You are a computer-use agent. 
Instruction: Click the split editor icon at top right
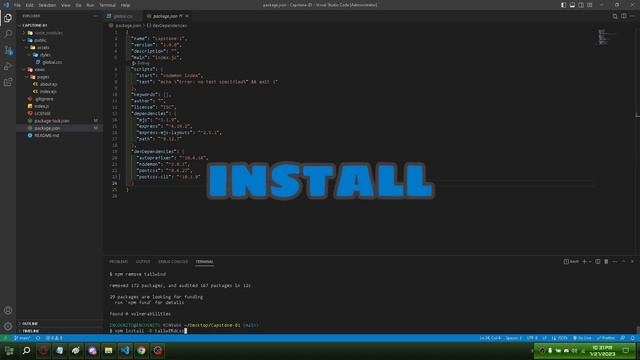point(624,16)
